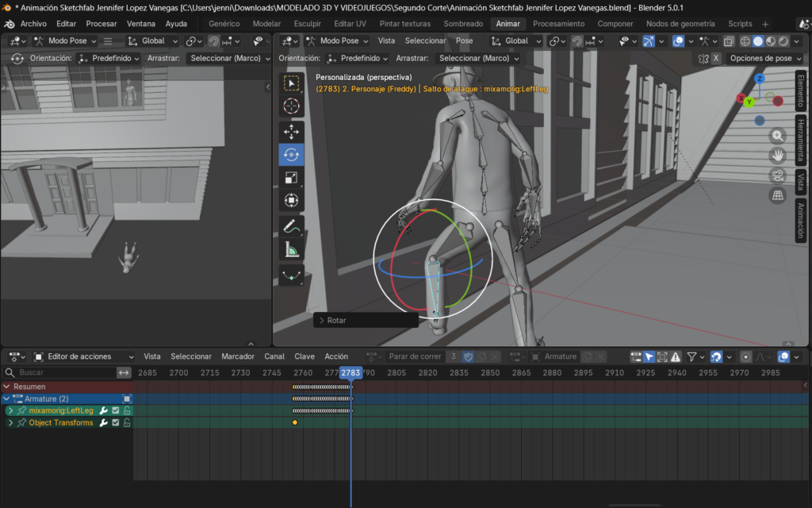Viewport: 812px width, 508px height.
Task: Activate the Rotate tool
Action: tap(291, 155)
